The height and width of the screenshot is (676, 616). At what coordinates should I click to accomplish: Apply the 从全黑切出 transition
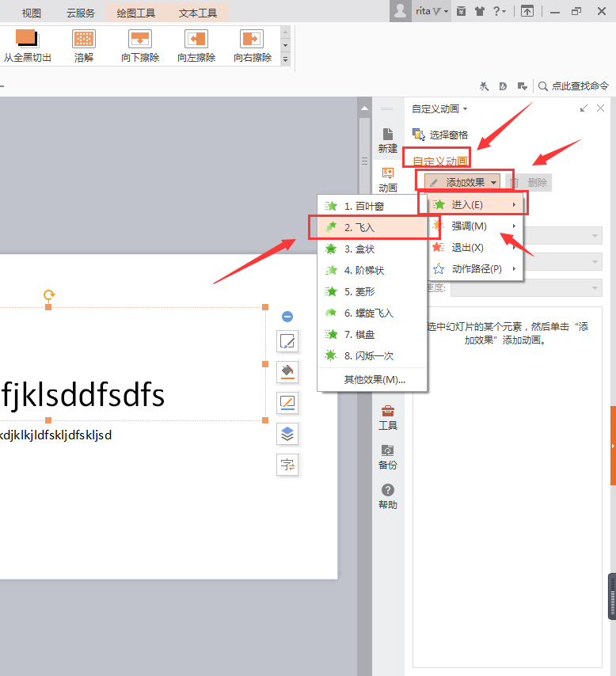pyautogui.click(x=28, y=46)
